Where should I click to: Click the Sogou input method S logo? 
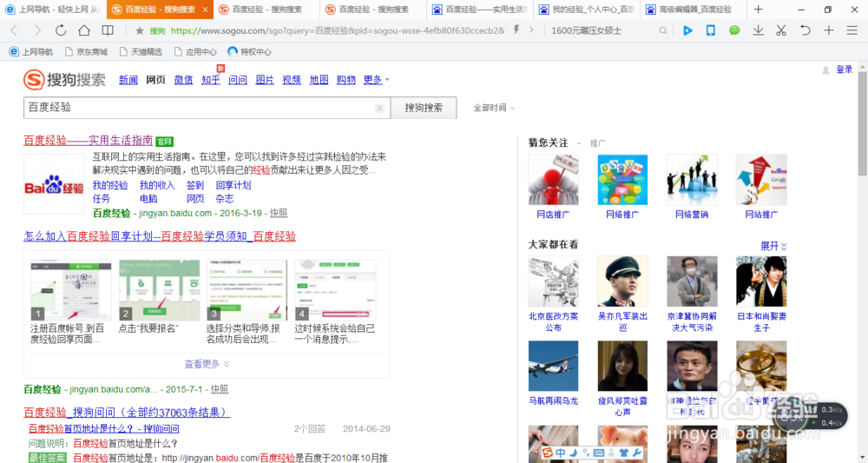pyautogui.click(x=548, y=453)
